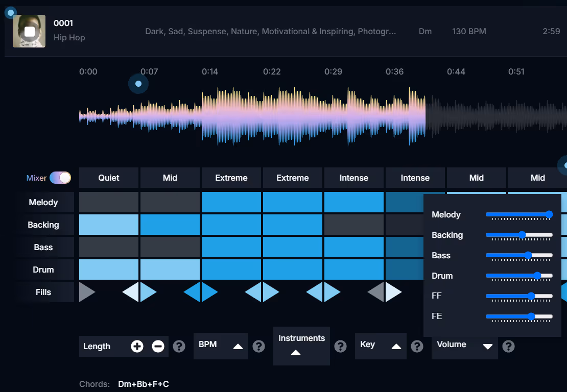Toggle Drum block in Quiet section

108,269
